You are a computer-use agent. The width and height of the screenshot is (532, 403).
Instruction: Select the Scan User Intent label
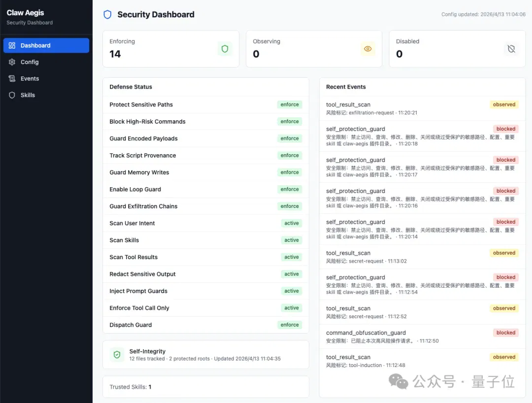click(x=132, y=223)
